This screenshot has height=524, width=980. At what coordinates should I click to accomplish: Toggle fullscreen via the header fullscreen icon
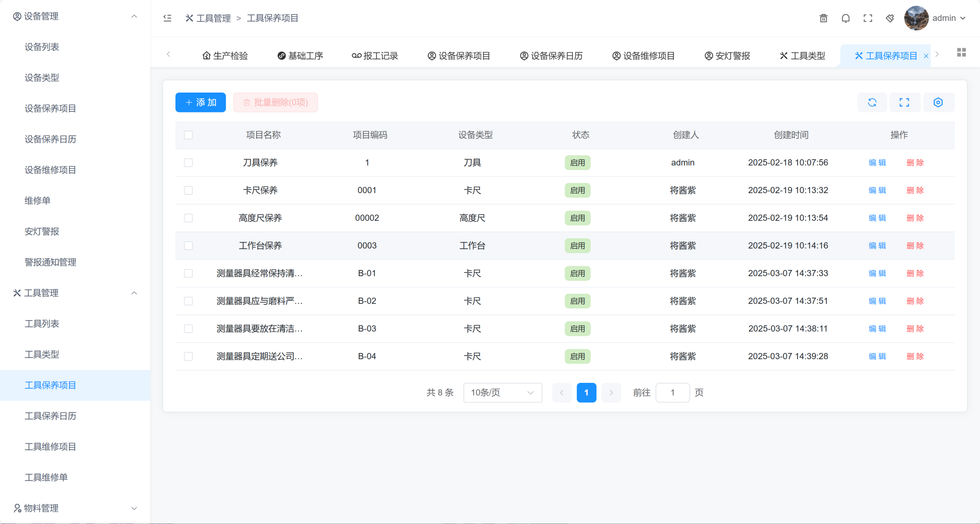point(868,18)
